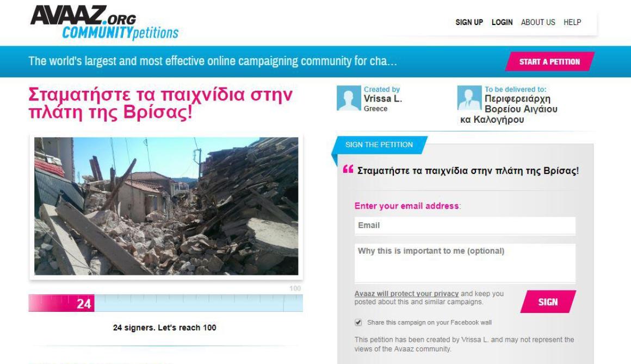This screenshot has width=631, height=364.
Task: Select the SIGN THE PETITION tab
Action: click(x=379, y=145)
